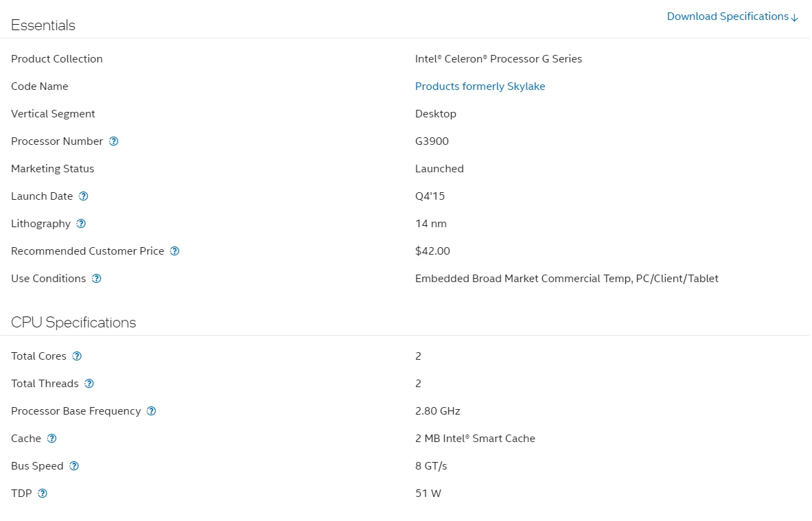Click the Bus Speed help icon
Image resolution: width=812 pixels, height=521 pixels.
pos(74,466)
